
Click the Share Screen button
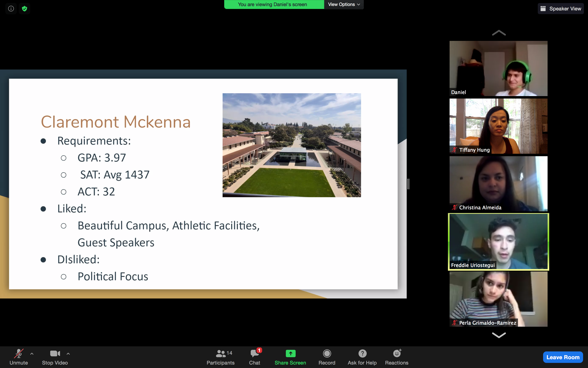point(290,357)
